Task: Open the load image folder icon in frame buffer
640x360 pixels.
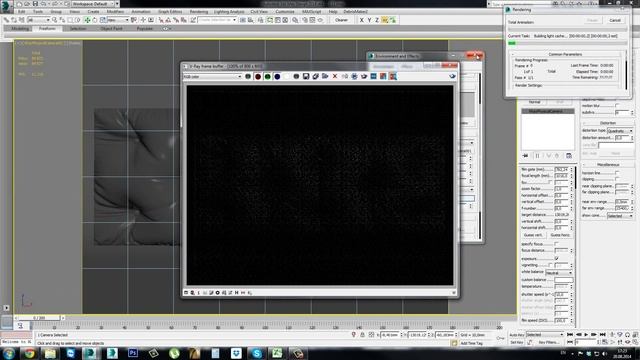Action: 325,76
